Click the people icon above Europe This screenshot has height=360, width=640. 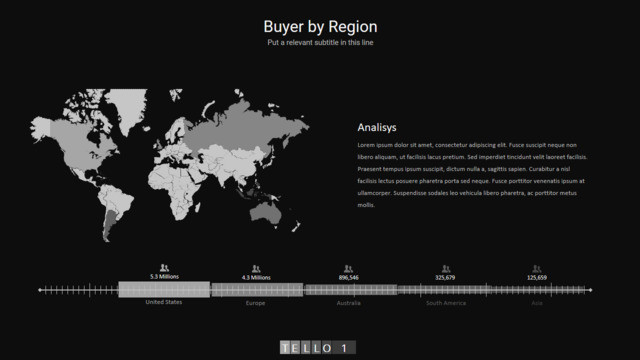point(256,269)
